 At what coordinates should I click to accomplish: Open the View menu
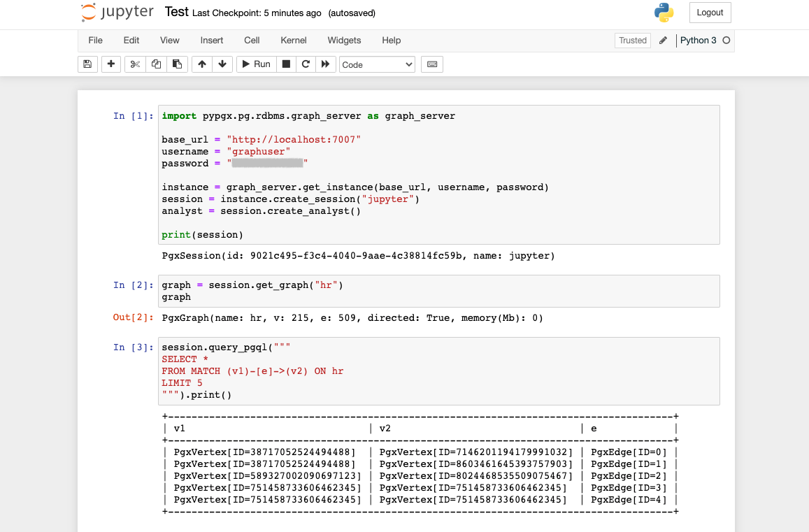point(170,41)
